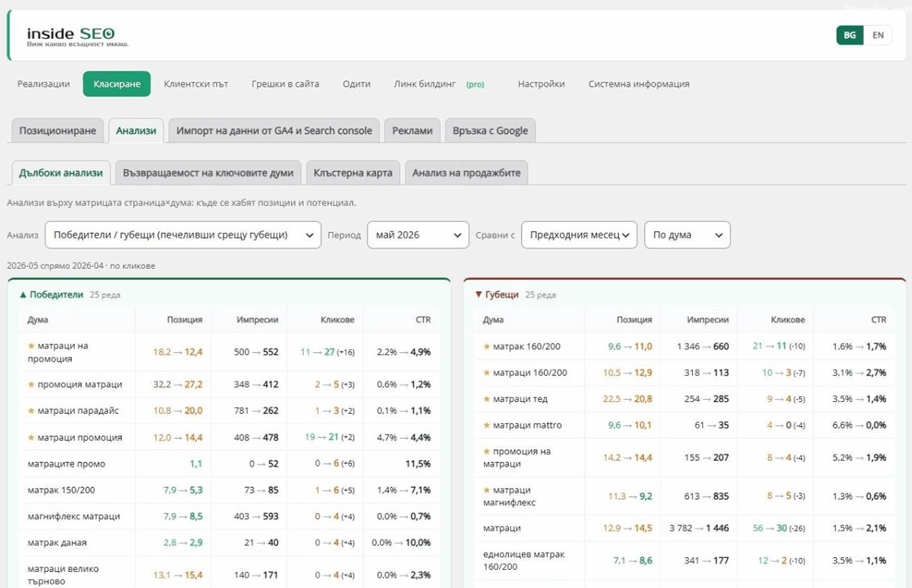Click star icon beside промоция на матраци
Screen dimensions: 912x588
(486, 451)
